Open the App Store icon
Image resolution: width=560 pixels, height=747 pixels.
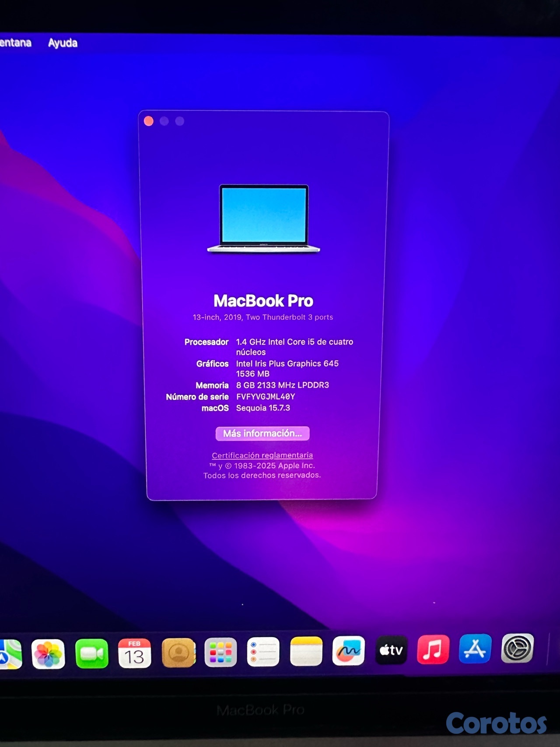[x=475, y=649]
